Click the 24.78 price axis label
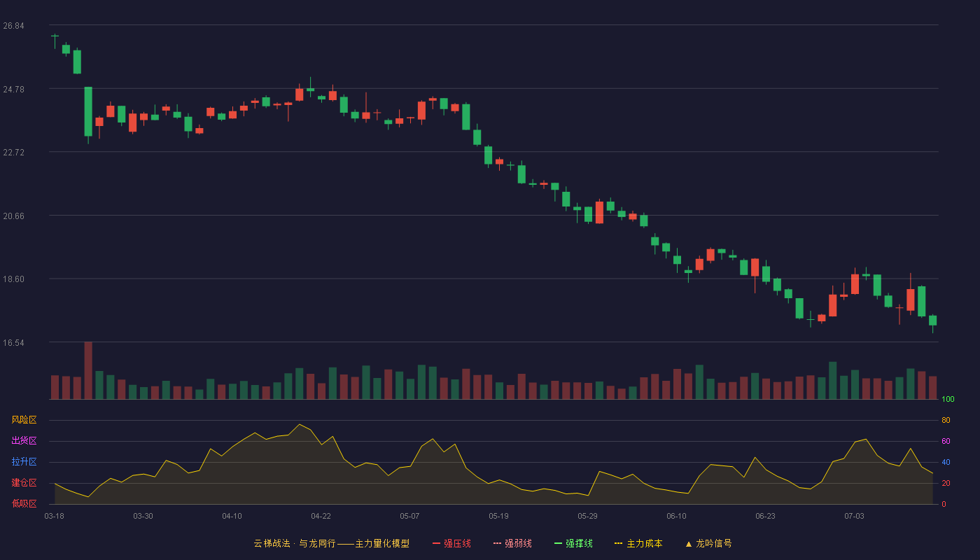 13,89
